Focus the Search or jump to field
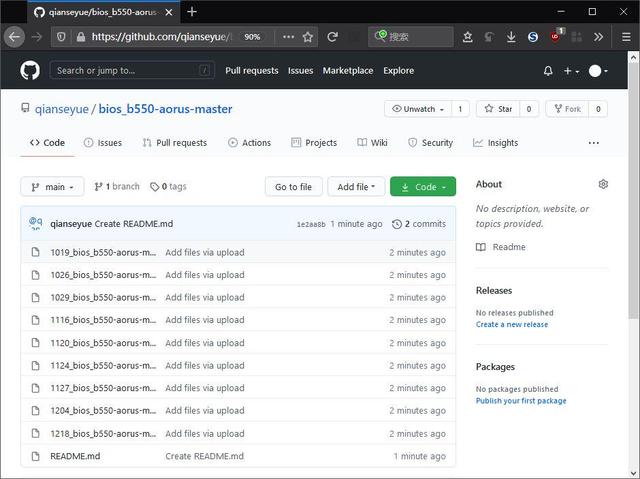This screenshot has width=640, height=479. click(132, 71)
